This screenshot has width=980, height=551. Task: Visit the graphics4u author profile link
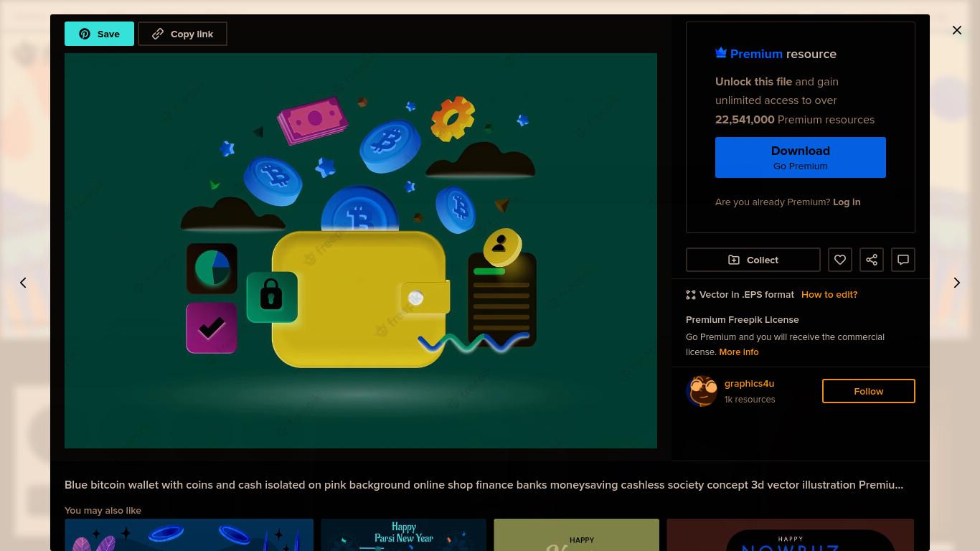749,383
